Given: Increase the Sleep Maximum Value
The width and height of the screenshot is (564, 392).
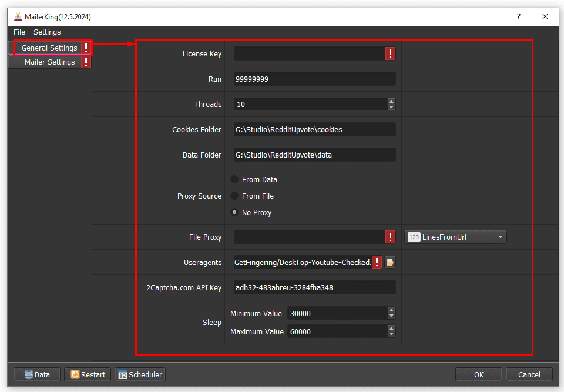Looking at the screenshot, I should coord(391,329).
